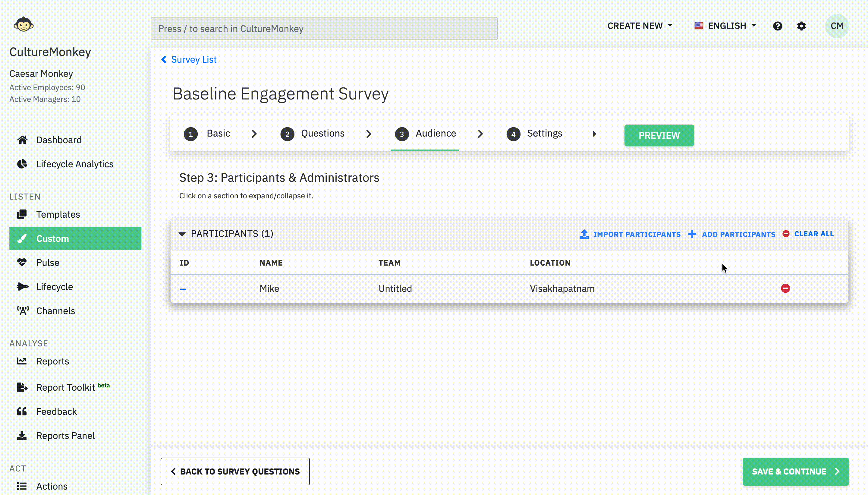Go to step 2 Questions
868x495 pixels.
[x=312, y=134]
